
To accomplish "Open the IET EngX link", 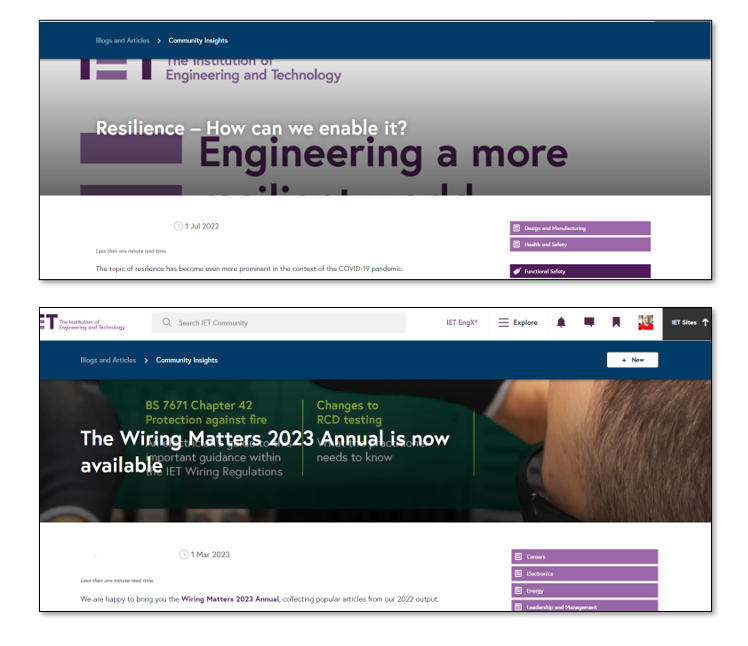I will 462,323.
